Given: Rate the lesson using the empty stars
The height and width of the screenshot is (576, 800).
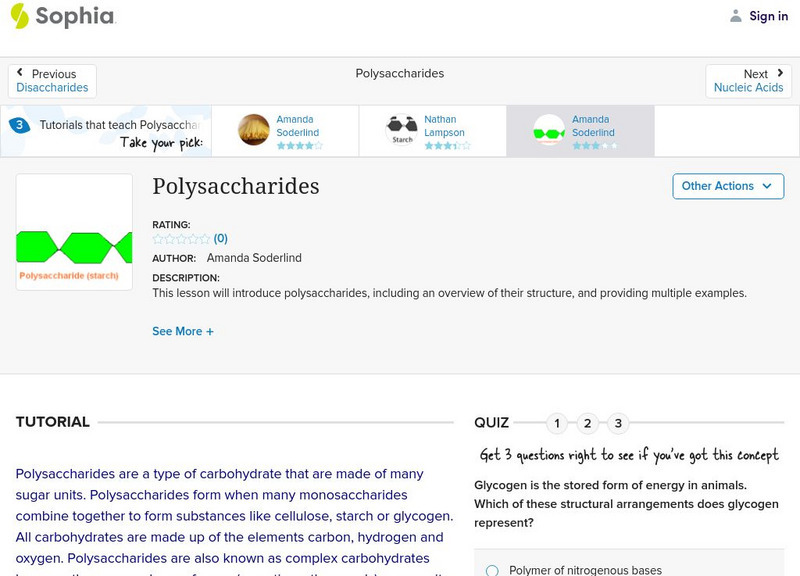Looking at the screenshot, I should point(181,239).
